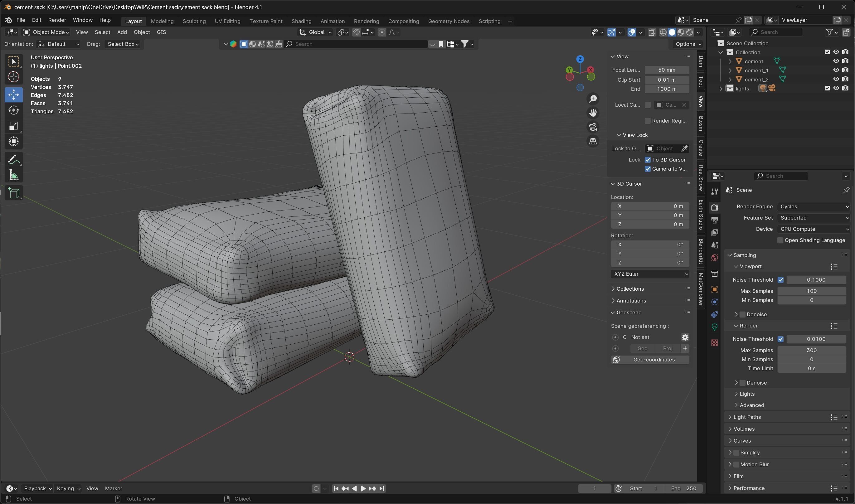
Task: Toggle proportional editing icon
Action: (382, 32)
